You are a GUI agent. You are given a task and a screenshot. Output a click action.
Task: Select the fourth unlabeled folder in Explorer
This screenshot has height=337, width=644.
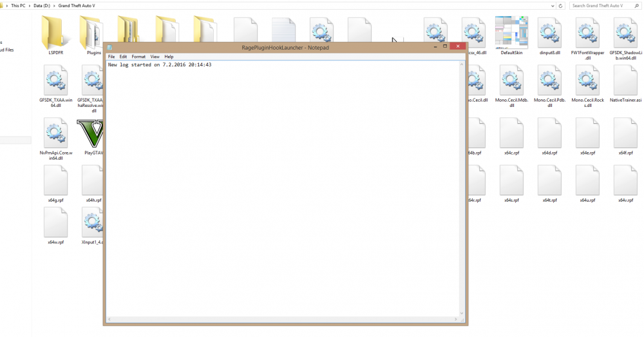pos(166,30)
